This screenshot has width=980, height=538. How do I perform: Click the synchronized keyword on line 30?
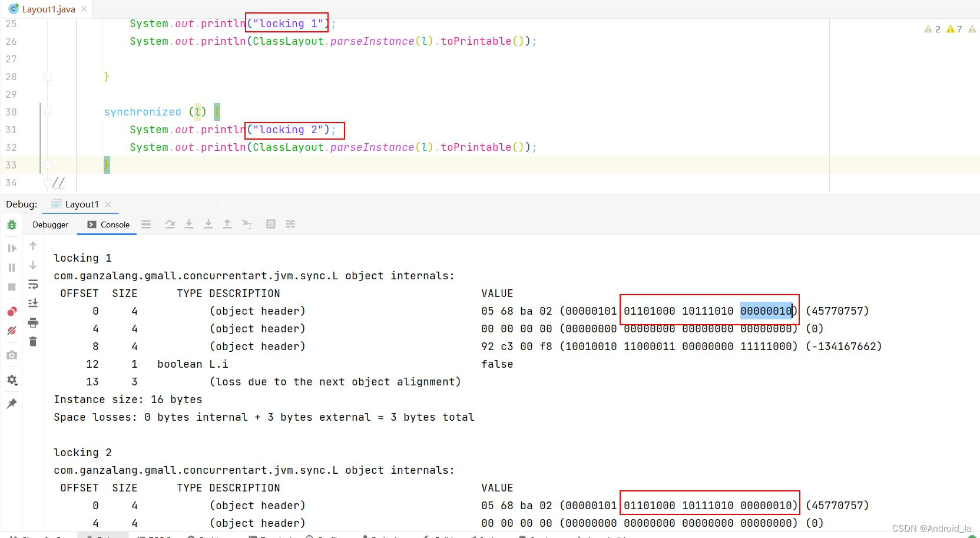(143, 112)
